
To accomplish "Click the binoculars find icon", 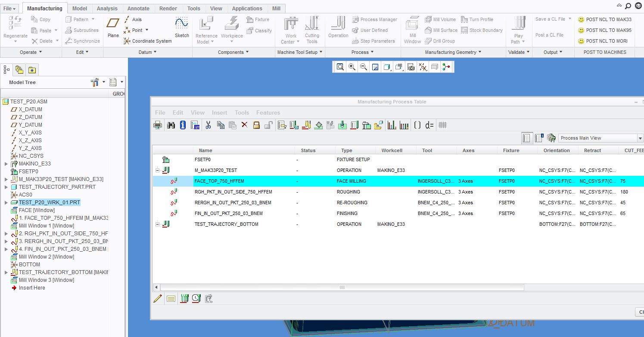I will click(x=171, y=125).
